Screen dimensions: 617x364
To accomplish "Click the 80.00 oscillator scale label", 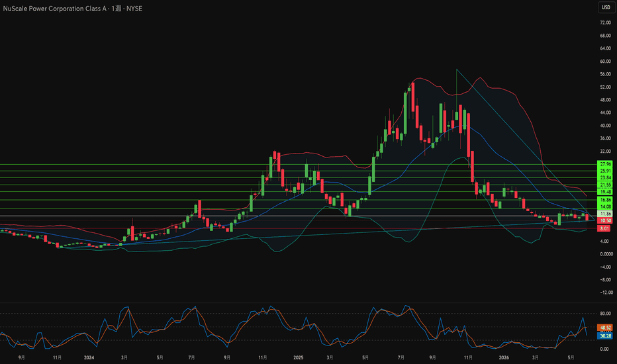I will click(605, 314).
